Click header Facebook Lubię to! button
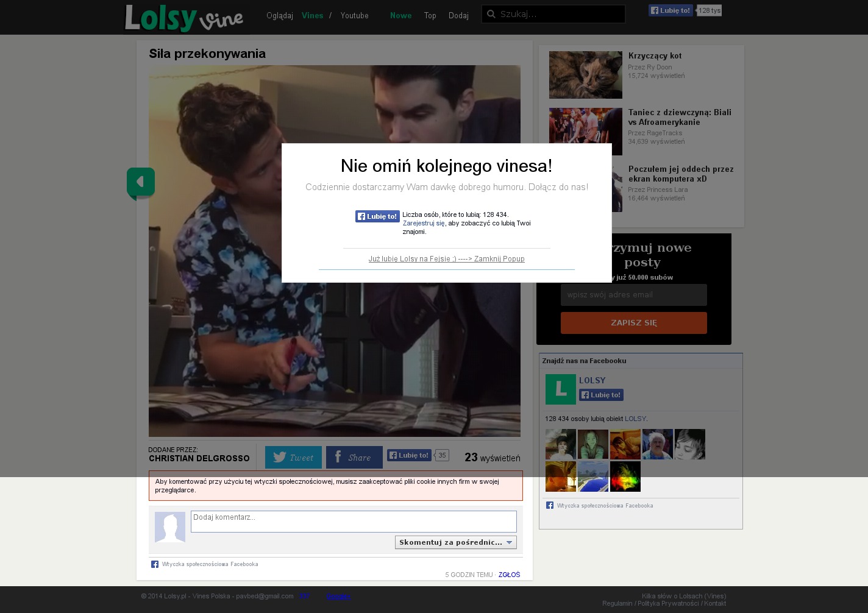 pos(670,10)
